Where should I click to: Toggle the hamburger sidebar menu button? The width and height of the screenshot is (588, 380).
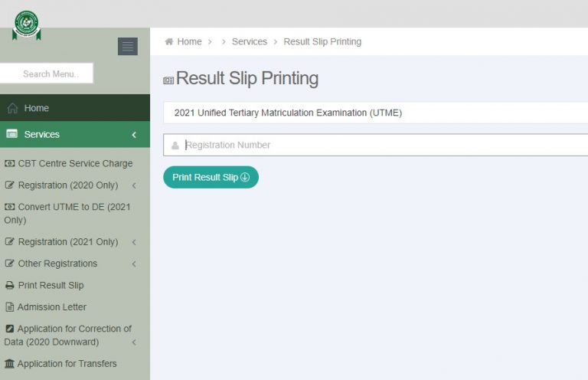click(128, 47)
